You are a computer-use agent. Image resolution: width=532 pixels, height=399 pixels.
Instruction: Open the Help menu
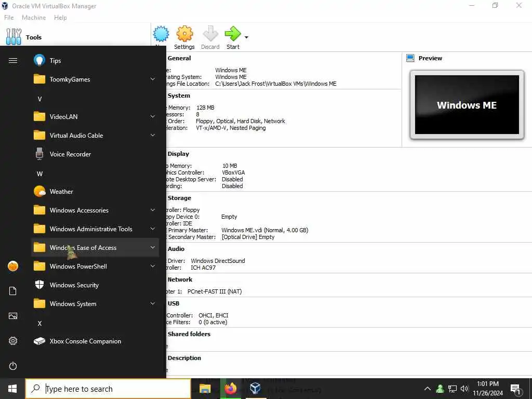pos(60,18)
